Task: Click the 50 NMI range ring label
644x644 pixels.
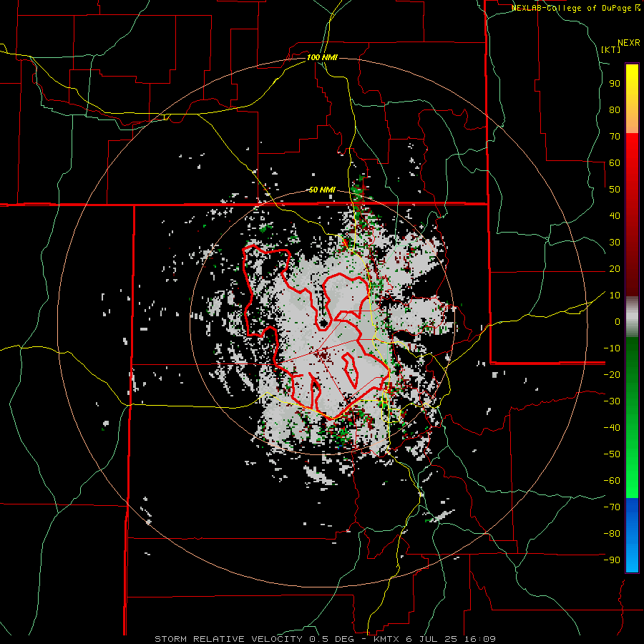Action: 322,190
